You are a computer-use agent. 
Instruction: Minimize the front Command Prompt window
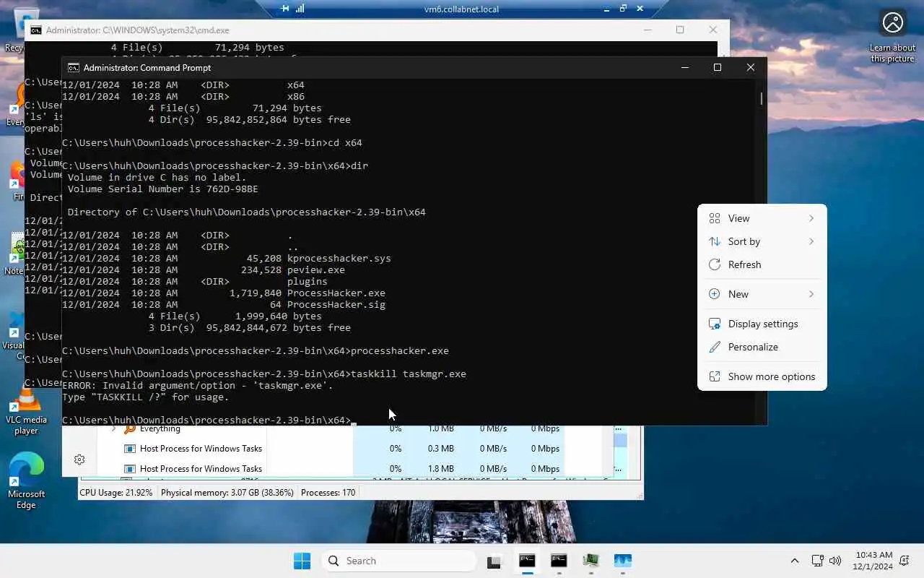click(684, 67)
